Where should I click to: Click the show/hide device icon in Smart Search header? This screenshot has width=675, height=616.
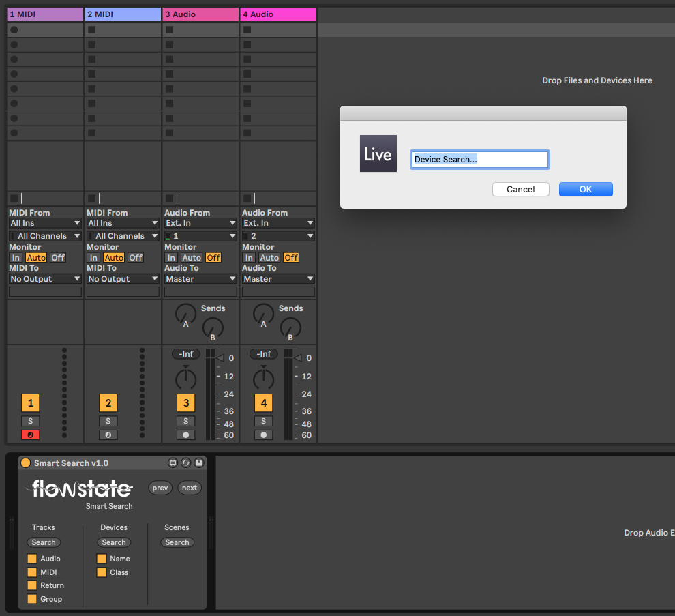(173, 463)
